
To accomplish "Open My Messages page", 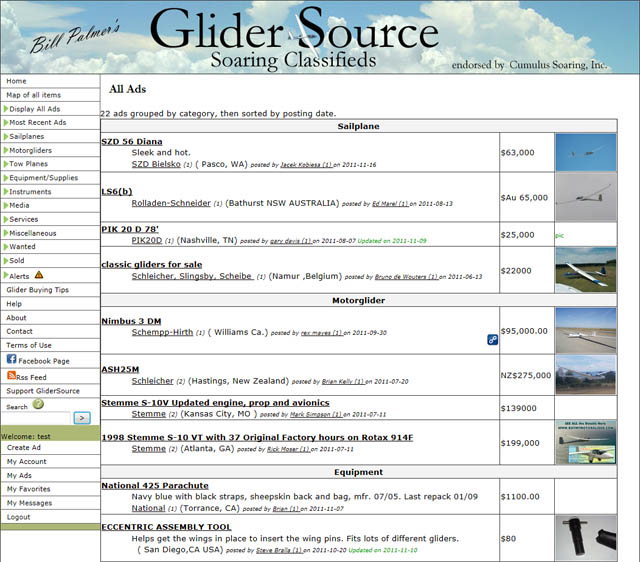I will tap(29, 502).
